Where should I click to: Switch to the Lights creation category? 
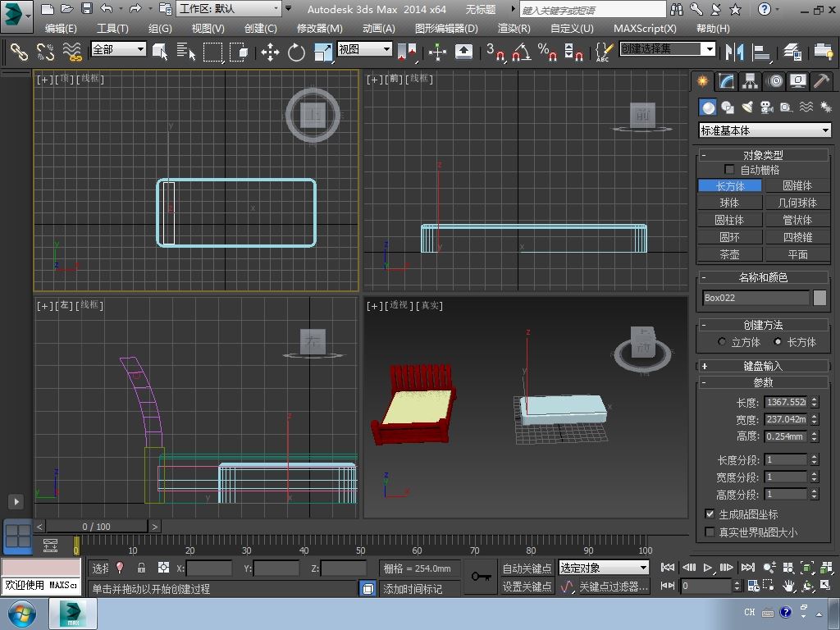click(x=747, y=107)
